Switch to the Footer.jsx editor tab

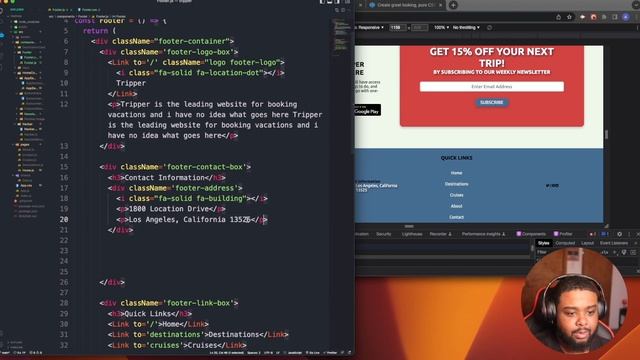point(60,10)
